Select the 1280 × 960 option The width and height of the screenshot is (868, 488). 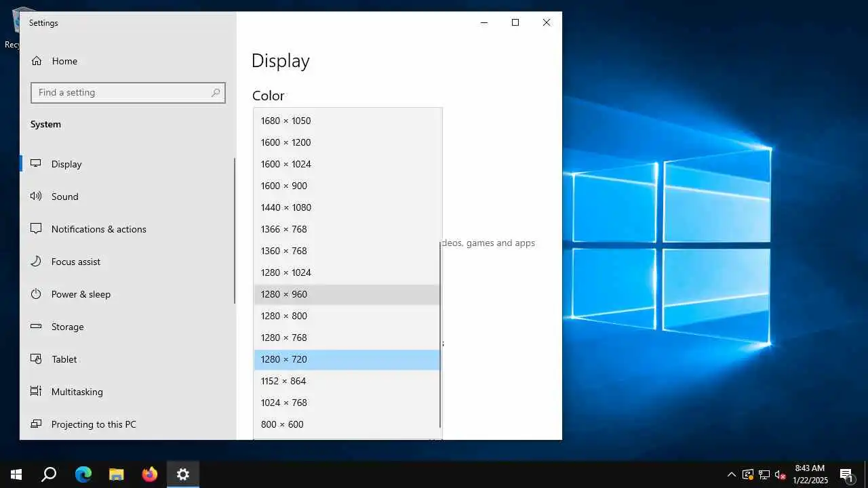(347, 294)
